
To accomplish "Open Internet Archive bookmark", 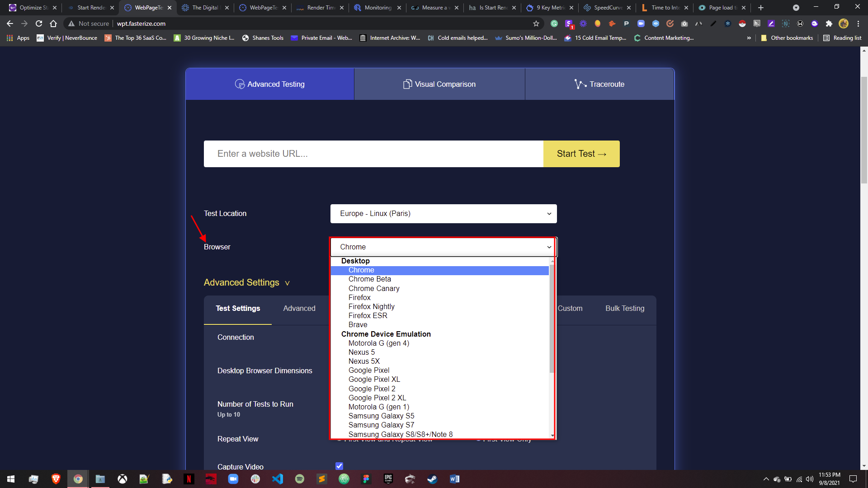I will tap(390, 38).
